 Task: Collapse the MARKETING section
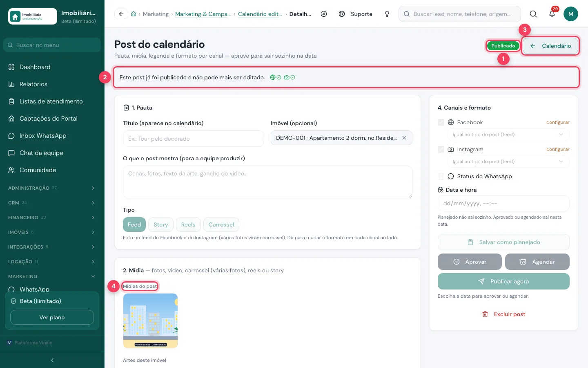(52, 276)
